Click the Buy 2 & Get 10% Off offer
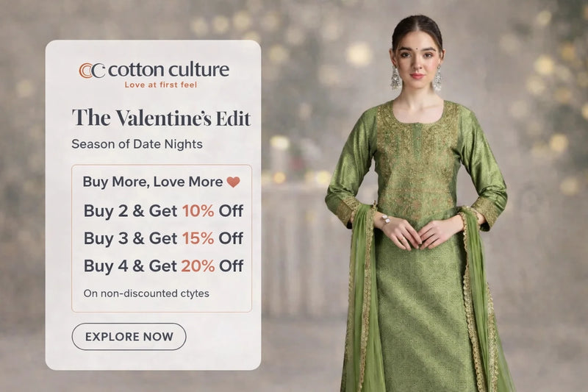Screen dimensions: 588x392 163,210
